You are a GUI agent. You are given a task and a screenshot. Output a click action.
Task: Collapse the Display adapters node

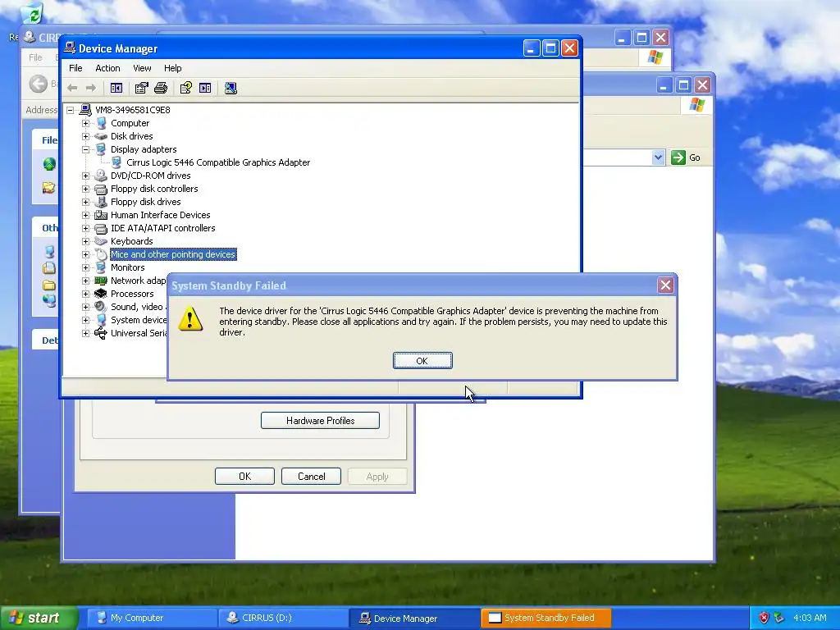pos(85,149)
